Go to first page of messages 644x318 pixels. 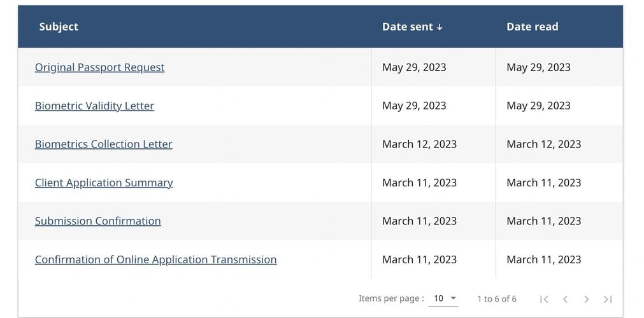coord(544,299)
